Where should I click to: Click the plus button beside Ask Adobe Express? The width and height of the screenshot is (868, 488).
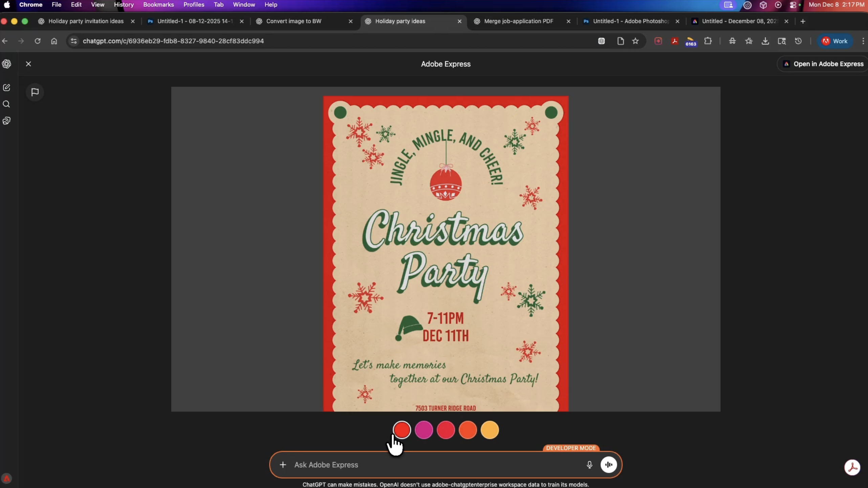pyautogui.click(x=283, y=465)
